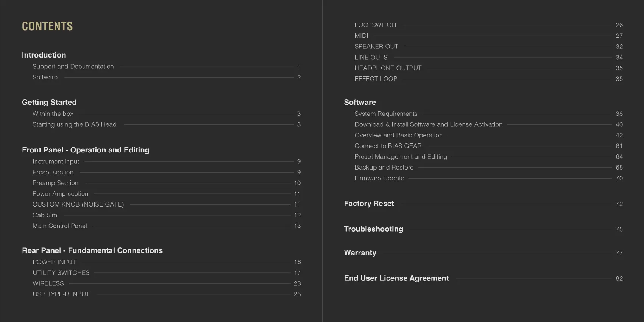The width and height of the screenshot is (644, 322).
Task: Go to the Cab Sim entry
Action: [45, 215]
